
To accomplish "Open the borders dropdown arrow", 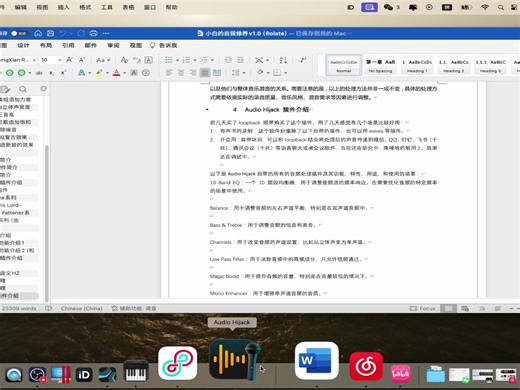I will (x=286, y=73).
